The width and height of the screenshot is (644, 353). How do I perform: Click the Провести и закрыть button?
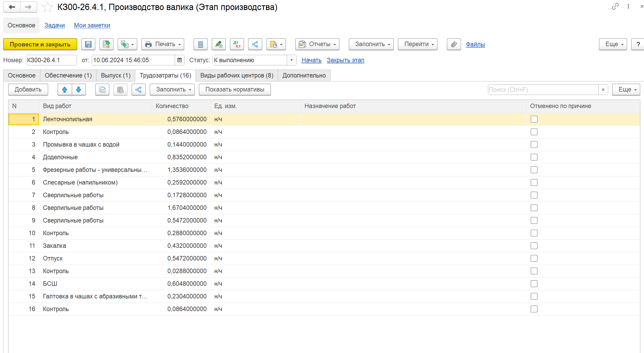pyautogui.click(x=40, y=44)
